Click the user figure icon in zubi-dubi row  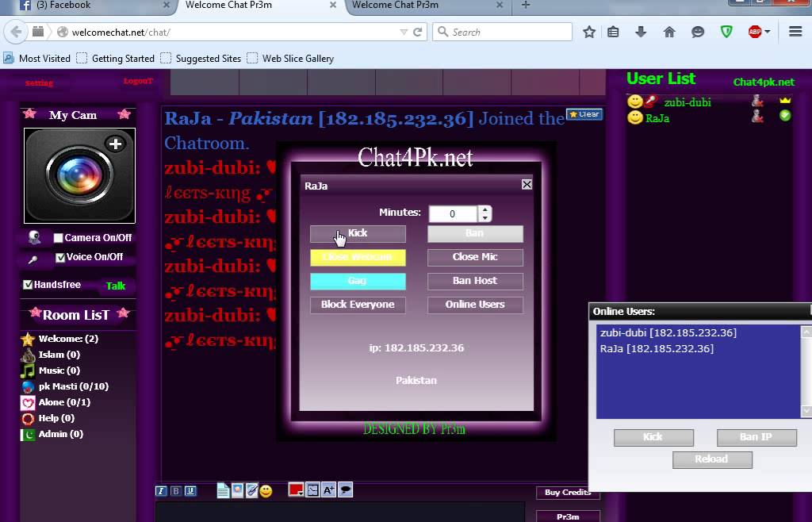pos(757,101)
